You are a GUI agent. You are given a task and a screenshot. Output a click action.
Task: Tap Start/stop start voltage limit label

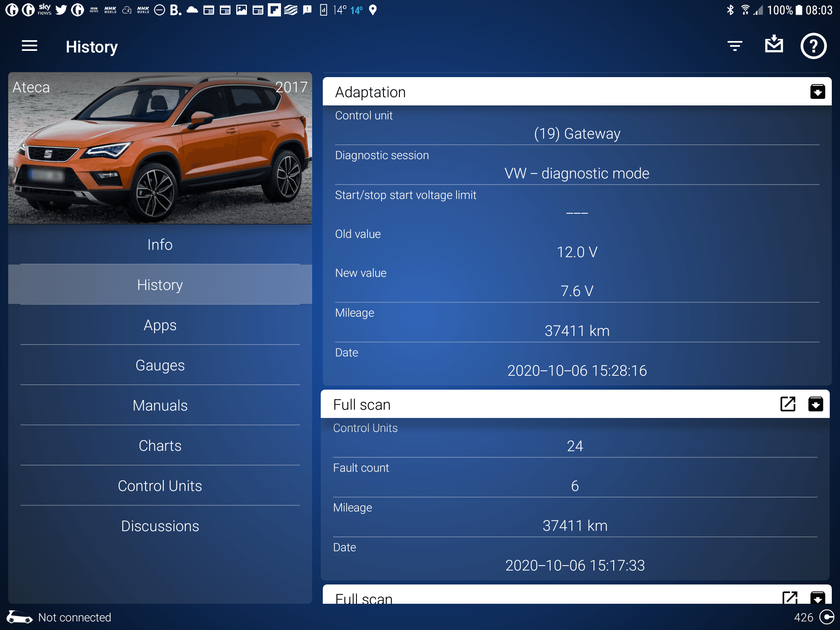[406, 195]
